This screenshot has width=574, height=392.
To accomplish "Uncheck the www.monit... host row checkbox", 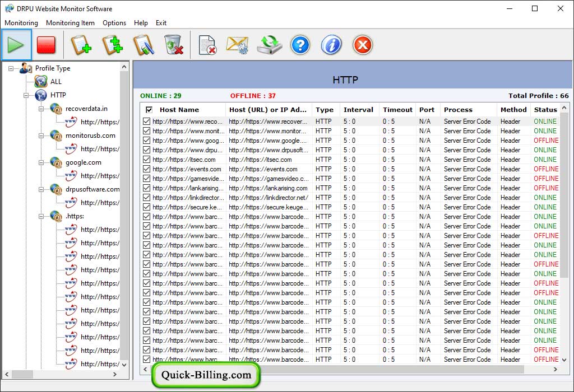I will coord(147,131).
